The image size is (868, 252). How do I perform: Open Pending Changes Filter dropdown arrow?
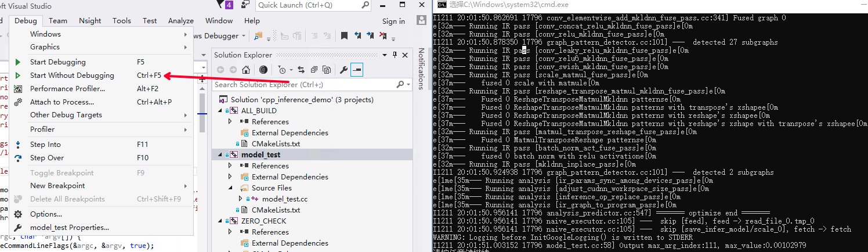click(x=290, y=70)
